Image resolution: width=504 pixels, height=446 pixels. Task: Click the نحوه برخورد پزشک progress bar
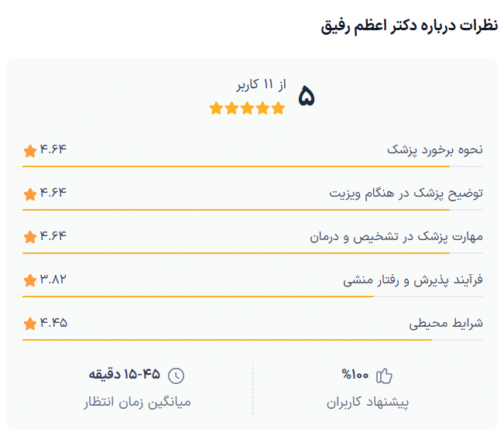(252, 166)
